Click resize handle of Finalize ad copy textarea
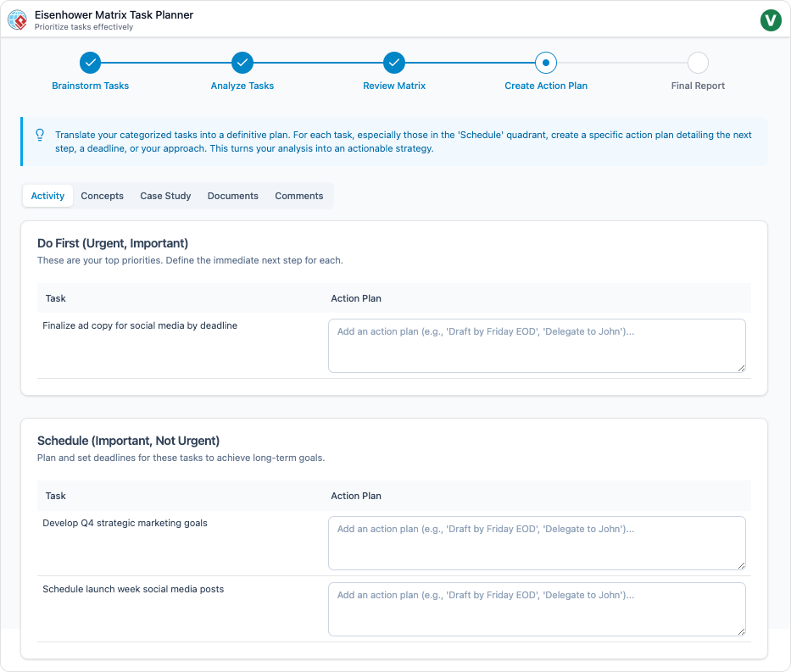The width and height of the screenshot is (791, 672). [x=741, y=368]
